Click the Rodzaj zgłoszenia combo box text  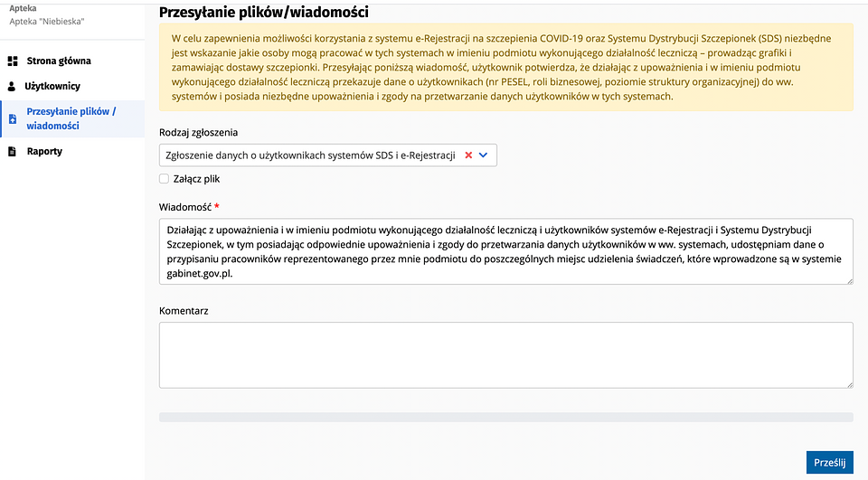coord(310,155)
